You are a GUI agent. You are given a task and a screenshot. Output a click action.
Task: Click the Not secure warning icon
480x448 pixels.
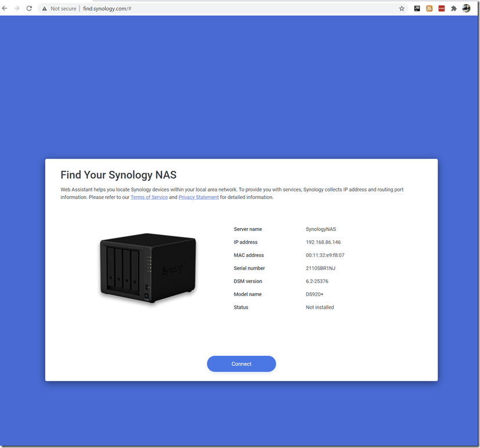pos(45,9)
